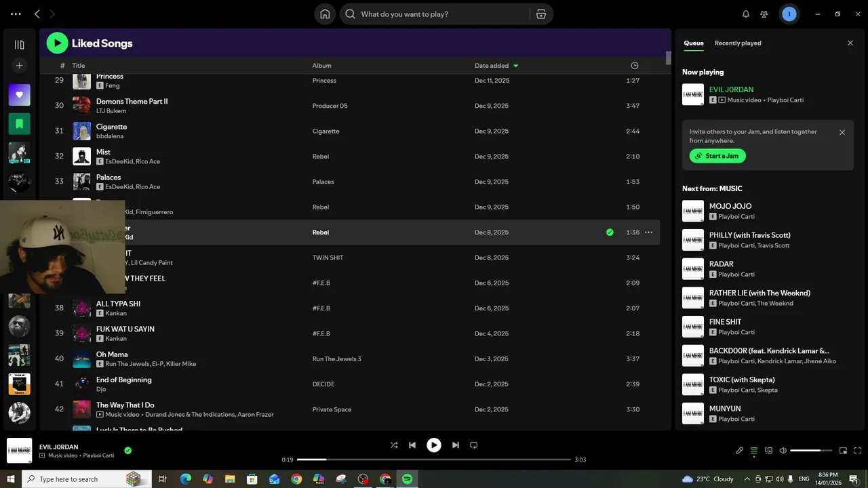Click MUNYUN album thumbnail in queue
The height and width of the screenshot is (488, 868).
(x=693, y=413)
